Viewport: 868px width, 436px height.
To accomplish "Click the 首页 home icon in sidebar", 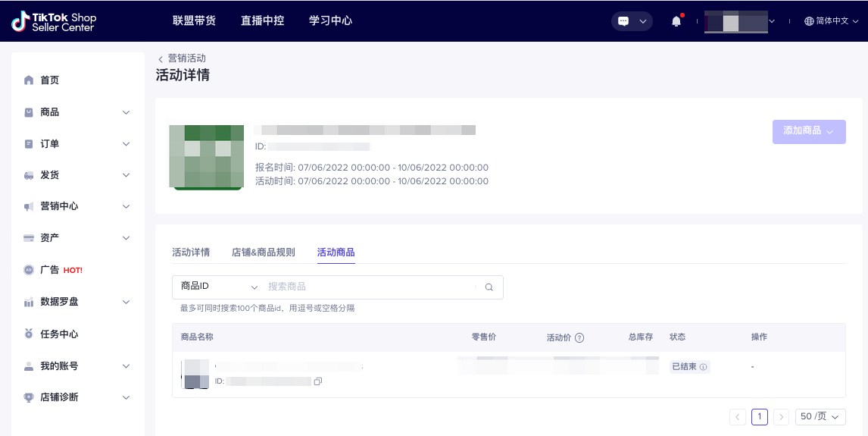I will click(x=29, y=80).
